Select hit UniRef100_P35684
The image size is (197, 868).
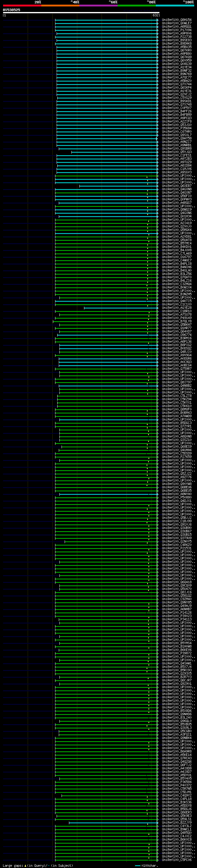177,128
